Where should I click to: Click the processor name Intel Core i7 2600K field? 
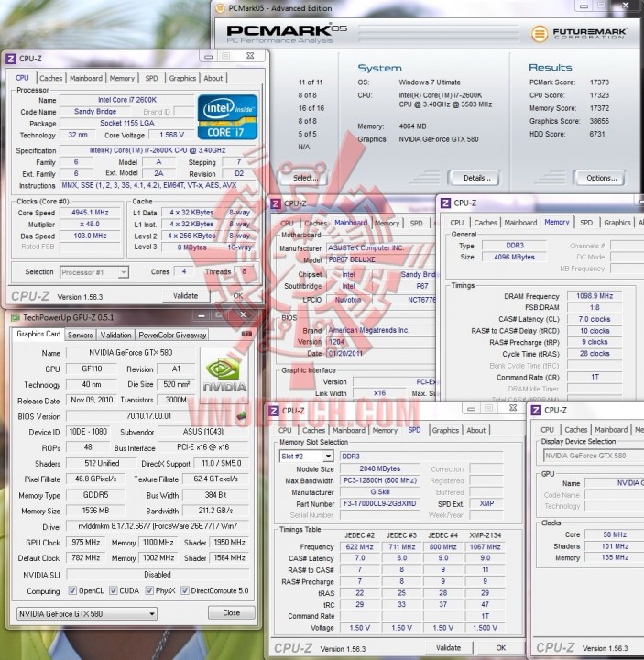pos(127,100)
